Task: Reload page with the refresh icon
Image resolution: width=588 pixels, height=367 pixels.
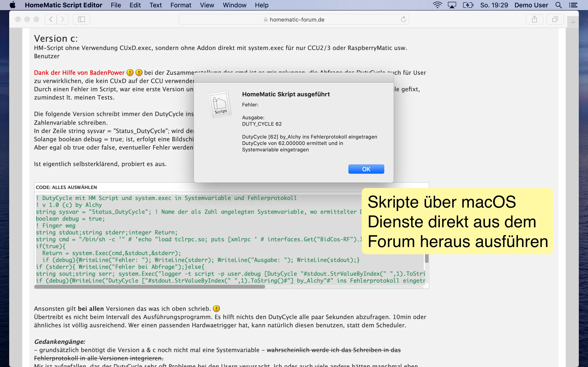Action: (403, 19)
